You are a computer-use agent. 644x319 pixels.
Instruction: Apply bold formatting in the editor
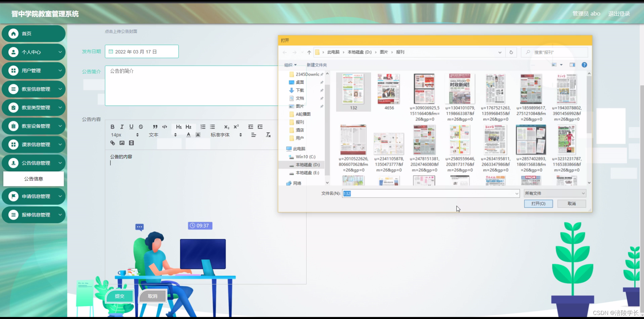tap(113, 127)
